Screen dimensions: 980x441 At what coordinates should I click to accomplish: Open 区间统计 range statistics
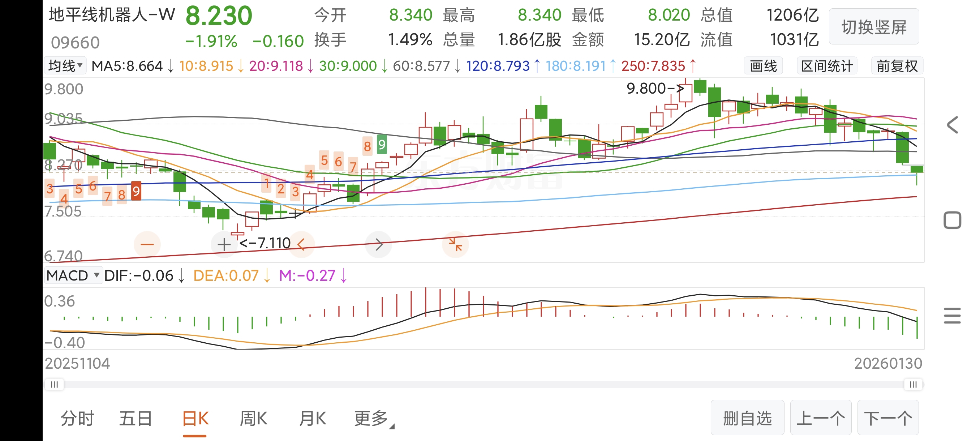pos(827,66)
